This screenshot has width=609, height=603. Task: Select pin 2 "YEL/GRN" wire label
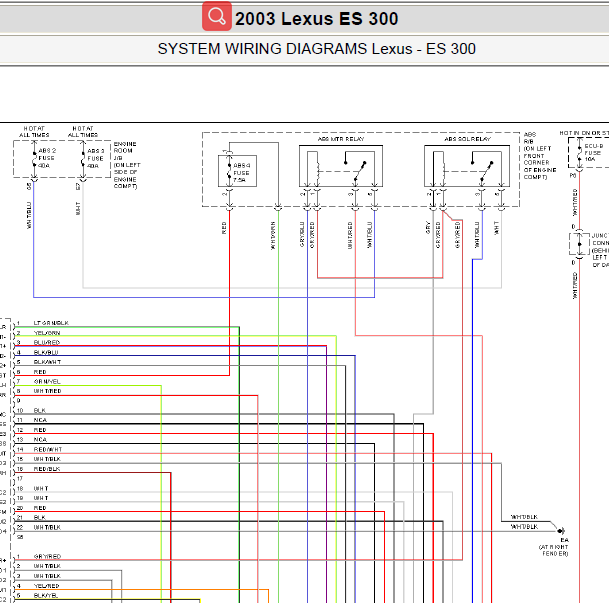(47, 333)
